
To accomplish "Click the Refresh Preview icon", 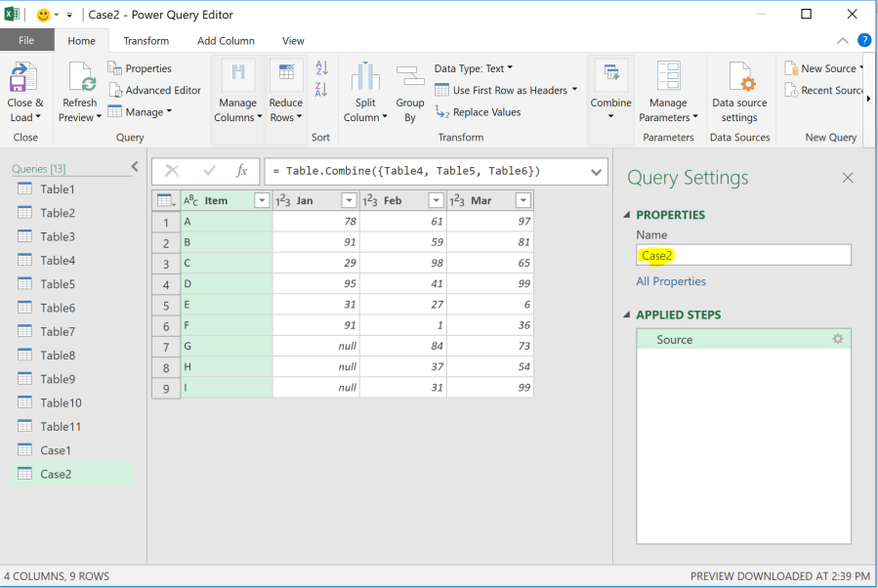I will point(80,78).
